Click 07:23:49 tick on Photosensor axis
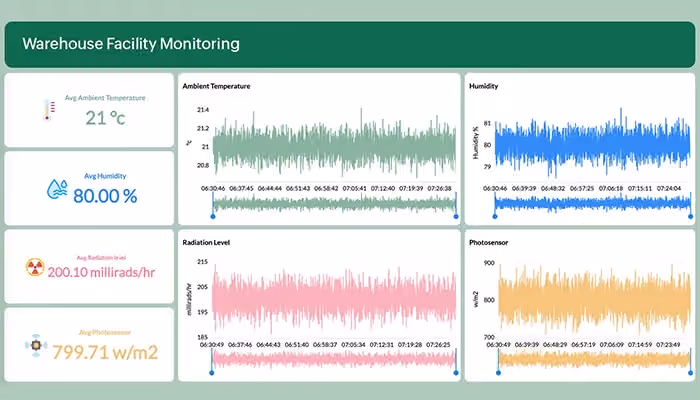 coord(668,345)
